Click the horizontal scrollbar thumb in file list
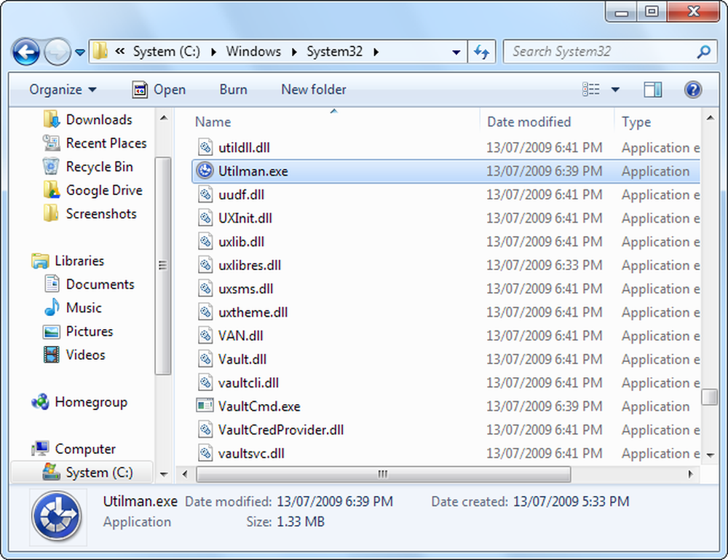The width and height of the screenshot is (728, 560). [384, 474]
